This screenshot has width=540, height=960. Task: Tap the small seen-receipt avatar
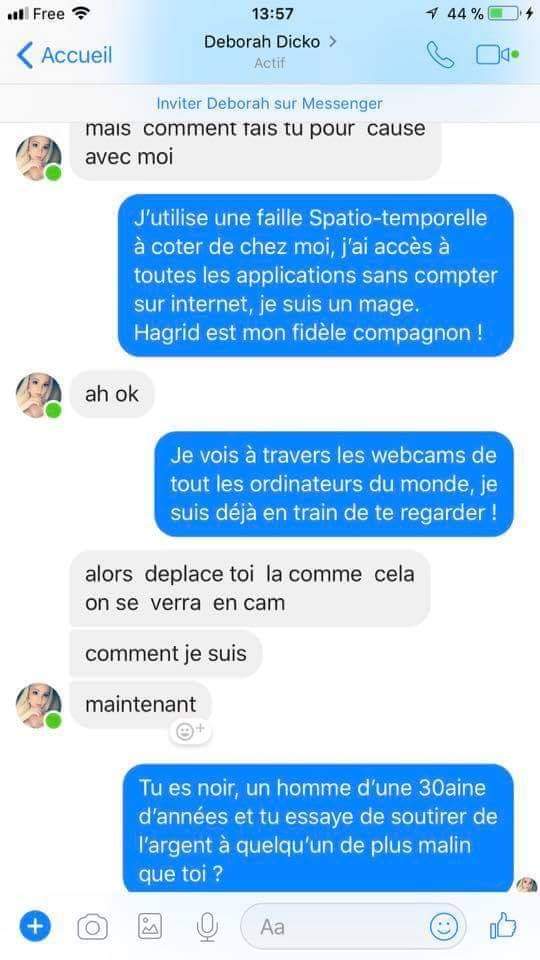pyautogui.click(x=527, y=885)
